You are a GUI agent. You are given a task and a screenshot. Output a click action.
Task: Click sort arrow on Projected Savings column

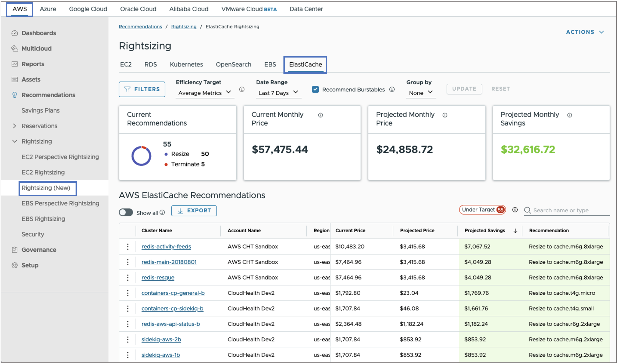point(515,231)
